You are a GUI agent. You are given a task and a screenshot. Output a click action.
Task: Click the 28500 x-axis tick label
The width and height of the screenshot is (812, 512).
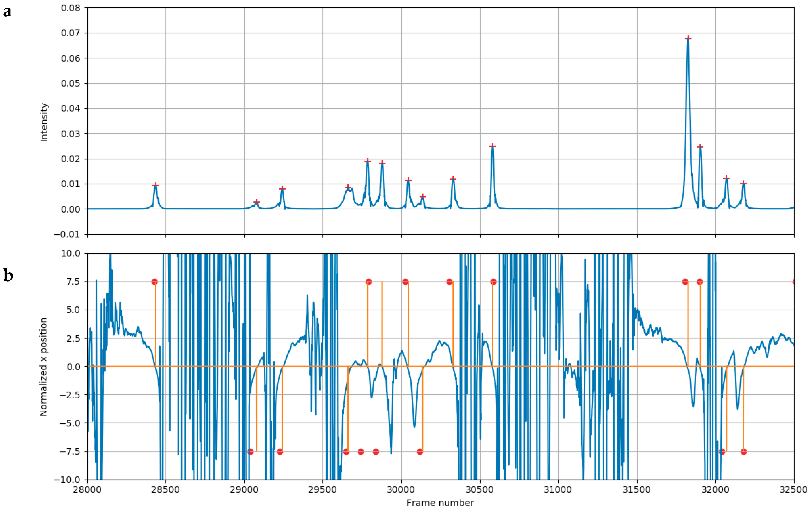pyautogui.click(x=165, y=490)
